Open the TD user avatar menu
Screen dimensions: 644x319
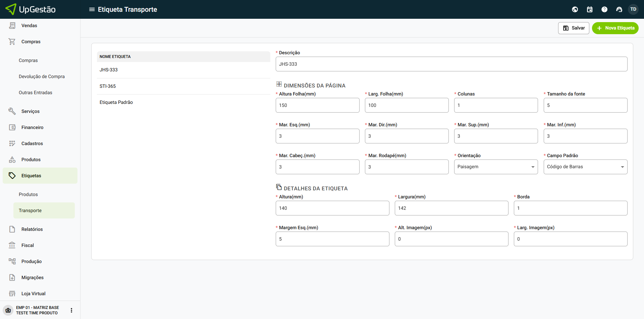point(633,9)
